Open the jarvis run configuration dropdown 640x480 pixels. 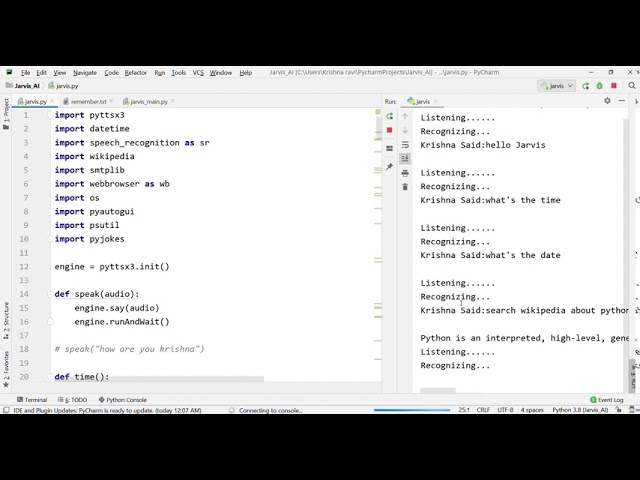(x=557, y=86)
